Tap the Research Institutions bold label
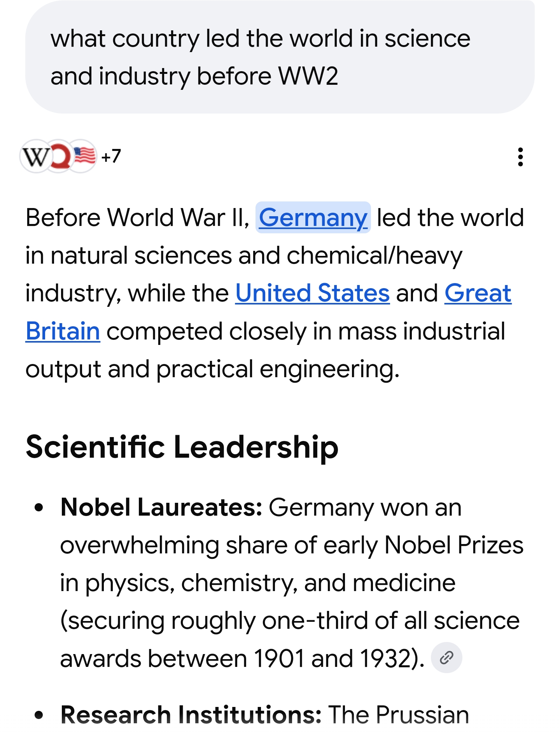This screenshot has width=560, height=733. tap(191, 715)
